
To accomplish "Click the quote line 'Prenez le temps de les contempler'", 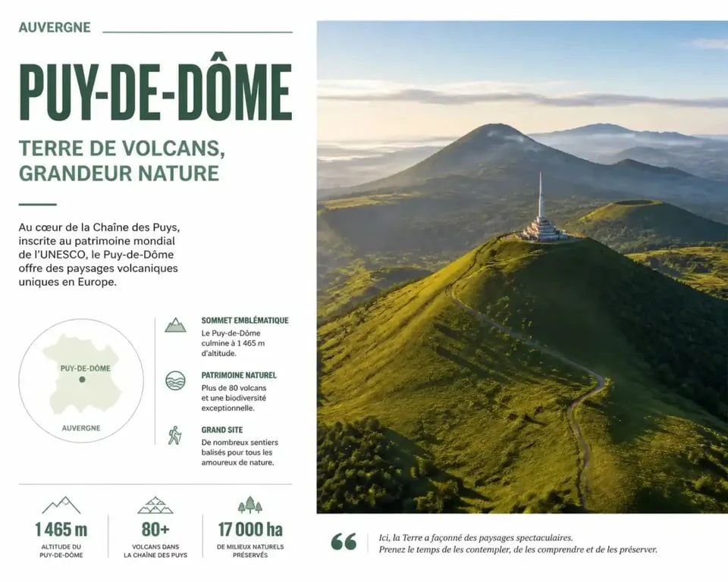I will tap(518, 549).
